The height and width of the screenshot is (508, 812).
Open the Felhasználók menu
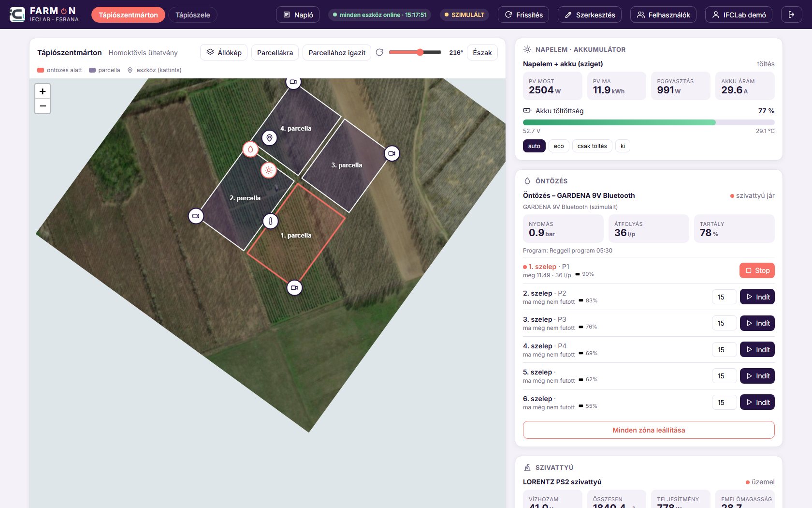click(663, 15)
